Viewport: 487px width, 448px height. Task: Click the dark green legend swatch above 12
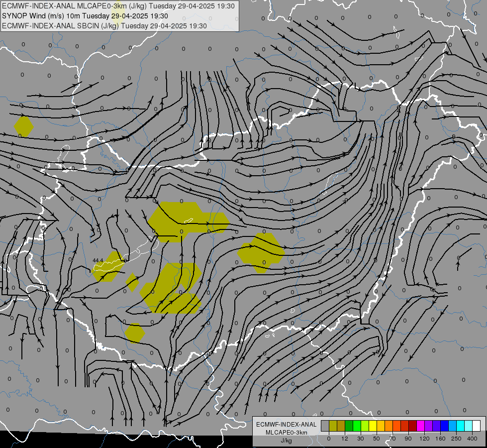pyautogui.click(x=349, y=426)
